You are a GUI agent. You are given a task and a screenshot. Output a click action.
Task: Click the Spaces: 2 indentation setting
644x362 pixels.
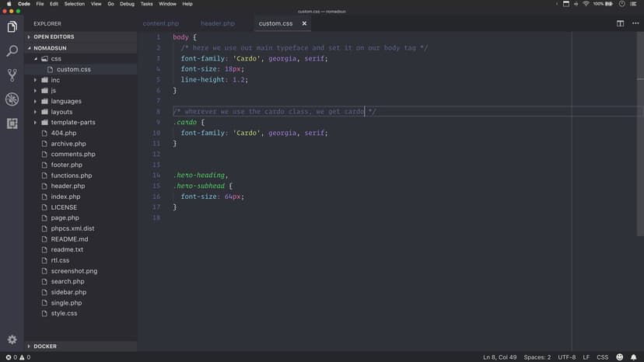tap(537, 357)
